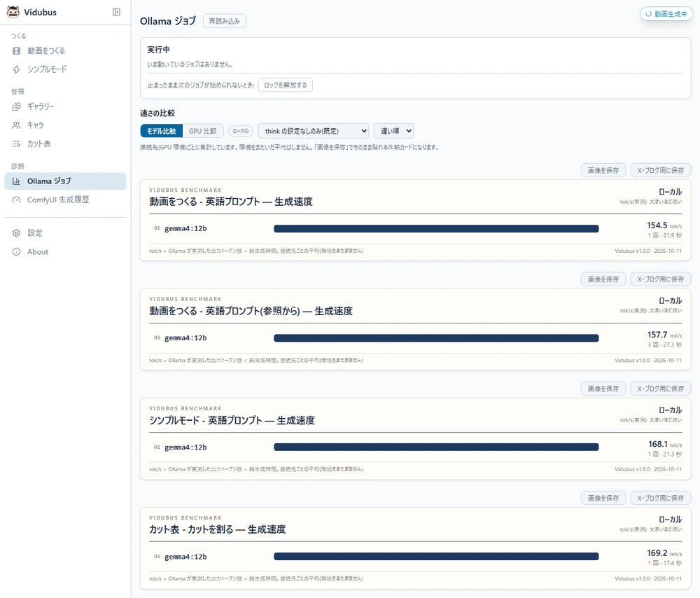700x598 pixels.
Task: Click the ロックを解放する button
Action: coord(286,85)
